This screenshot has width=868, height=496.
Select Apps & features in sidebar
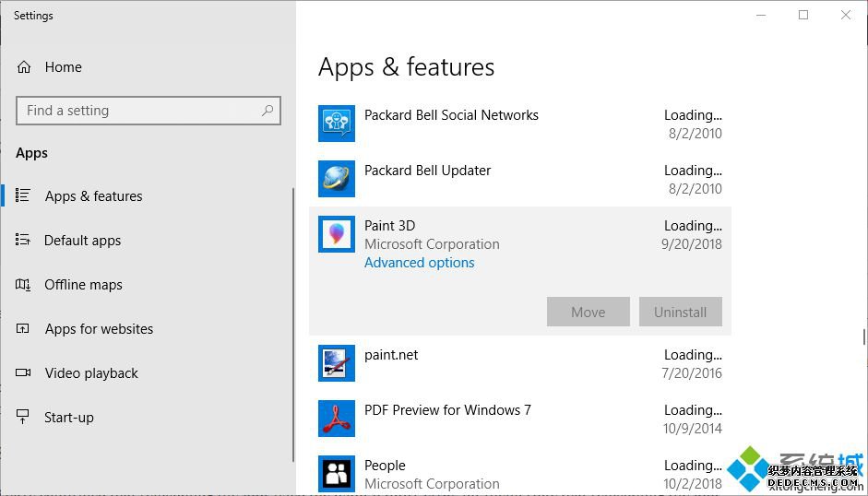click(x=93, y=196)
